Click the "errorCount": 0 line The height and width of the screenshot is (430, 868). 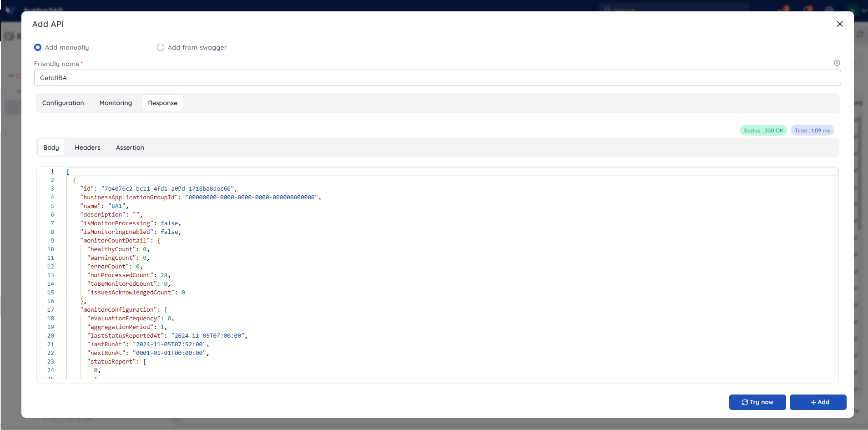[x=115, y=267]
